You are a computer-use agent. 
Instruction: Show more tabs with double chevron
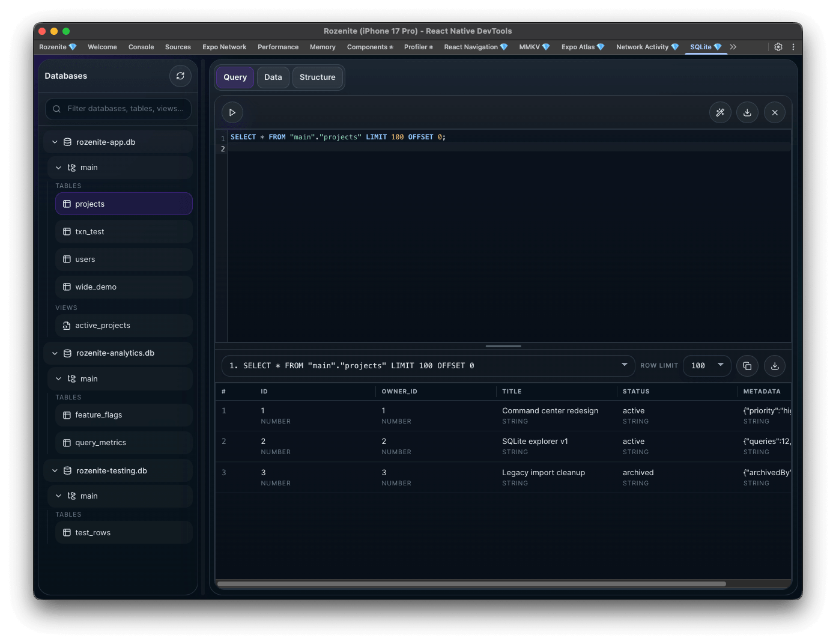click(x=733, y=47)
